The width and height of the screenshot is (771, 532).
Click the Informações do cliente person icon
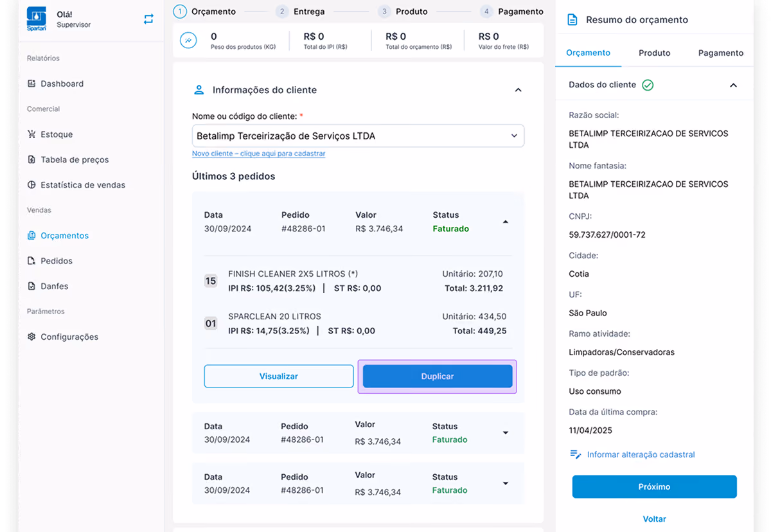pos(199,90)
